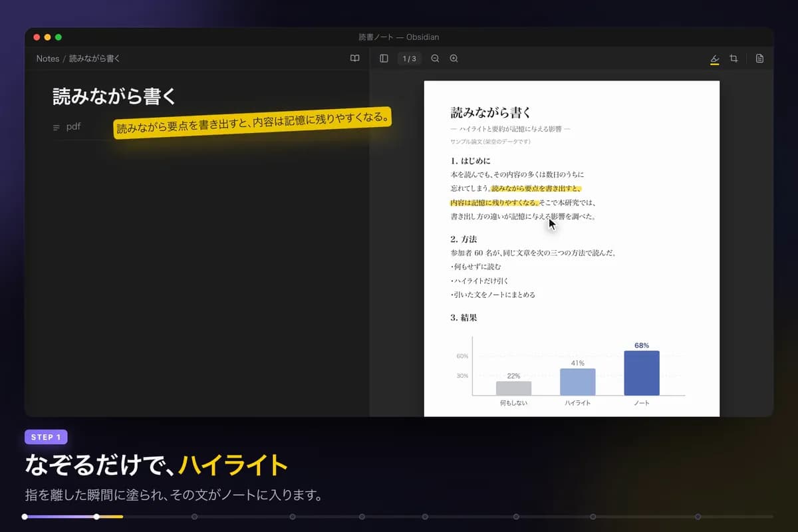Click the list icon beside pdf
This screenshot has height=532, width=798.
[x=57, y=127]
